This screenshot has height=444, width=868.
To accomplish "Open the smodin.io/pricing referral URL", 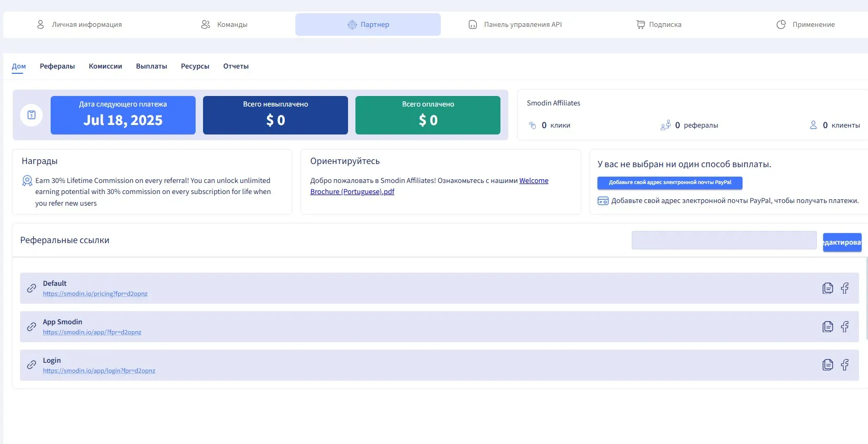I will click(95, 294).
